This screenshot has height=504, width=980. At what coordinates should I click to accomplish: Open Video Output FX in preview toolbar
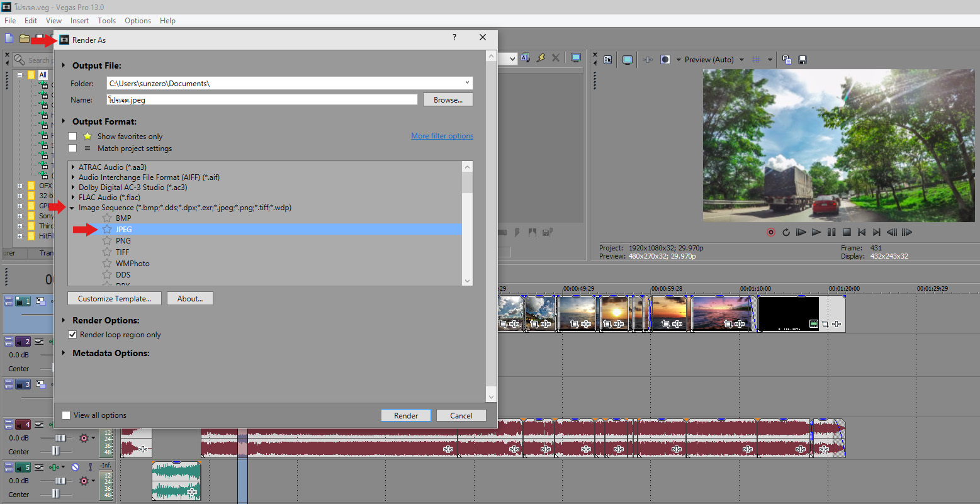pos(648,59)
